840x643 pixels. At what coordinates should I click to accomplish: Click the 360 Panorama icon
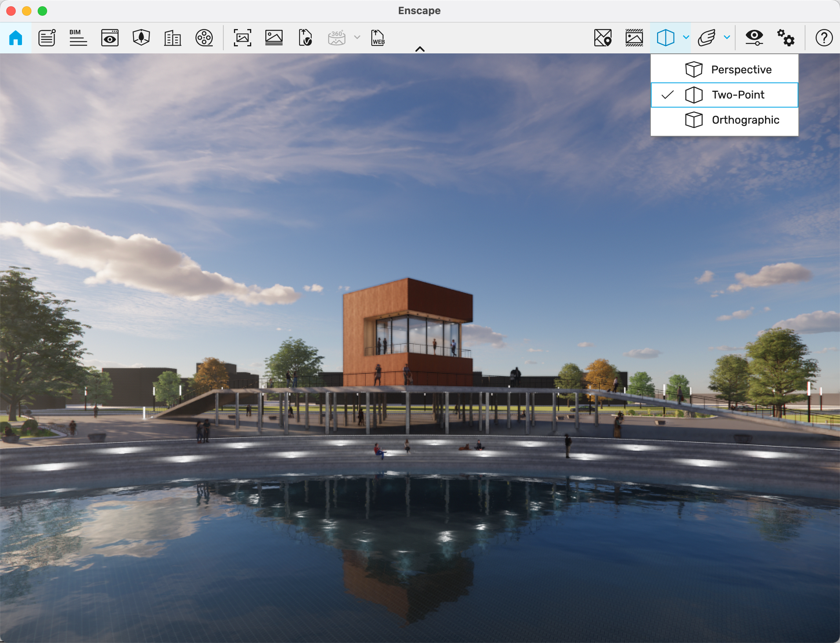tap(337, 38)
